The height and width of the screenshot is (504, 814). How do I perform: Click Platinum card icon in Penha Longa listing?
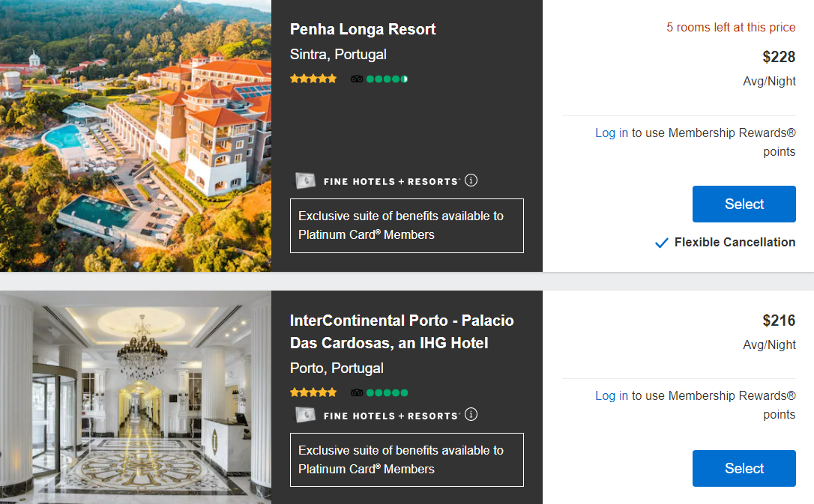305,181
